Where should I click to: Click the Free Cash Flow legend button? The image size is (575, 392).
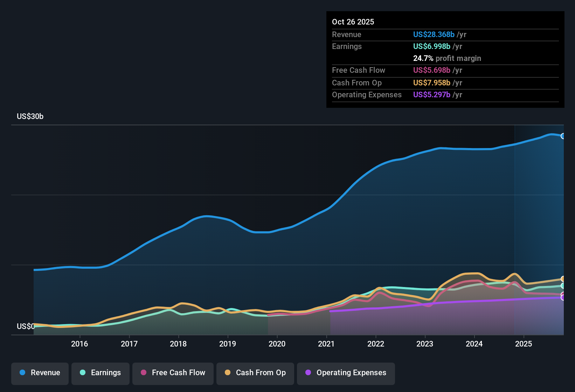pos(173,373)
